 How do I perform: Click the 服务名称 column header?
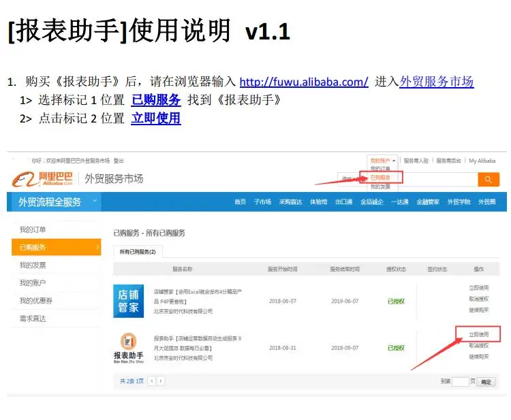tap(182, 270)
